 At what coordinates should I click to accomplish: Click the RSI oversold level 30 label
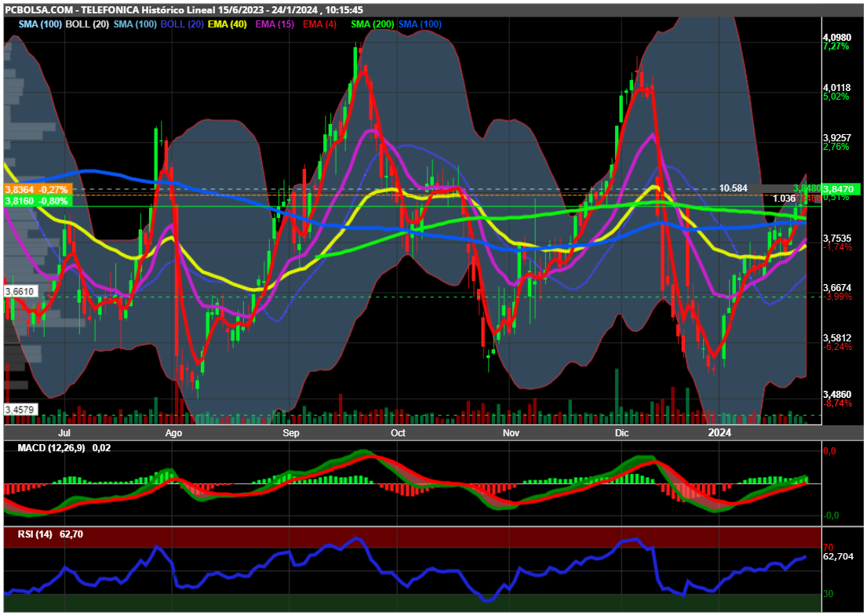tap(829, 594)
